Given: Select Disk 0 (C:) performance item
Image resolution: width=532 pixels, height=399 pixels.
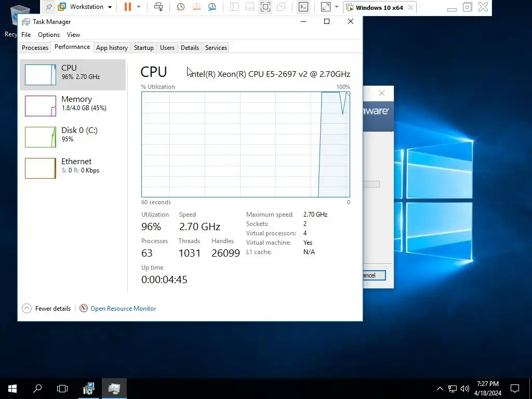Looking at the screenshot, I should click(x=73, y=137).
